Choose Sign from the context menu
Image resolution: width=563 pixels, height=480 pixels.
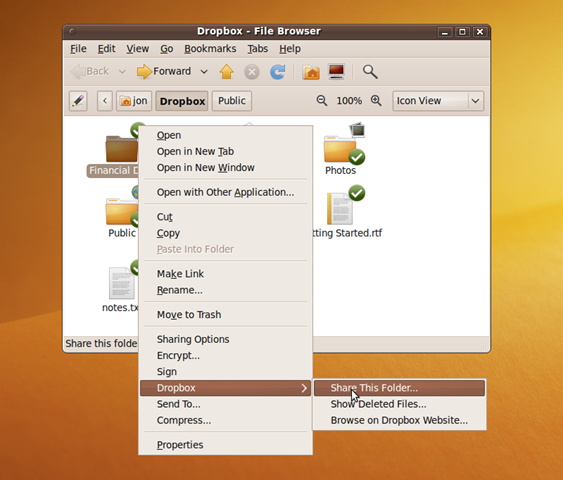[x=225, y=372]
